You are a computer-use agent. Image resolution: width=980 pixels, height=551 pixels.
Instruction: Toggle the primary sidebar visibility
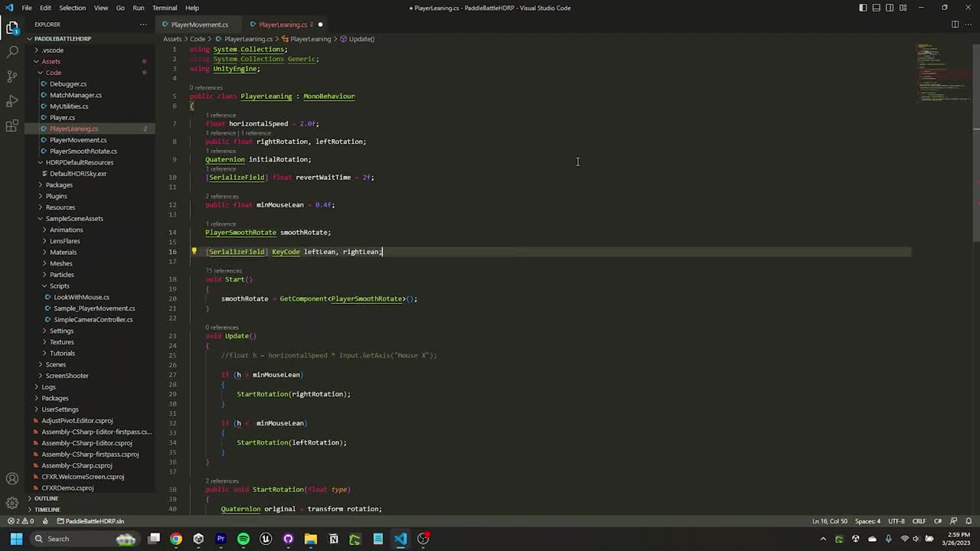(x=864, y=7)
